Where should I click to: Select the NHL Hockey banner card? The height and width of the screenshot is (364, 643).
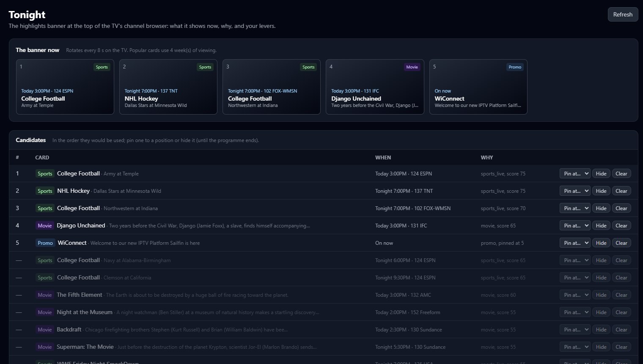click(168, 87)
